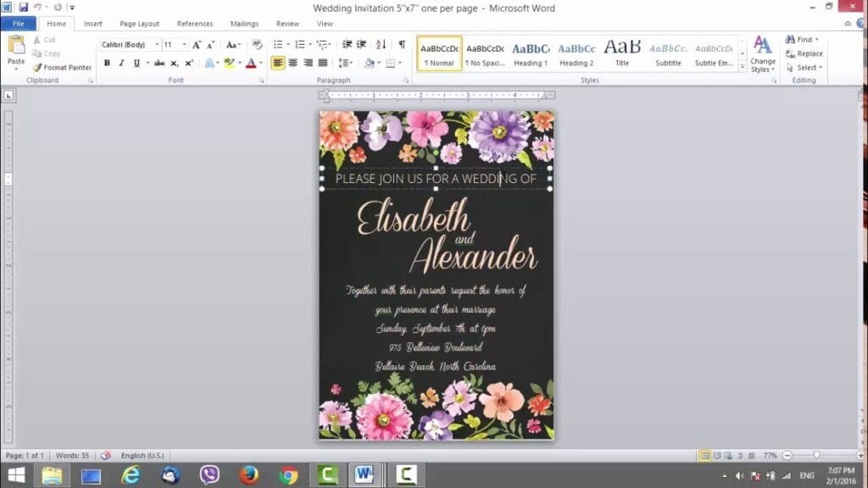Toggle Show/Hide paragraph marks
The image size is (868, 488).
click(403, 44)
